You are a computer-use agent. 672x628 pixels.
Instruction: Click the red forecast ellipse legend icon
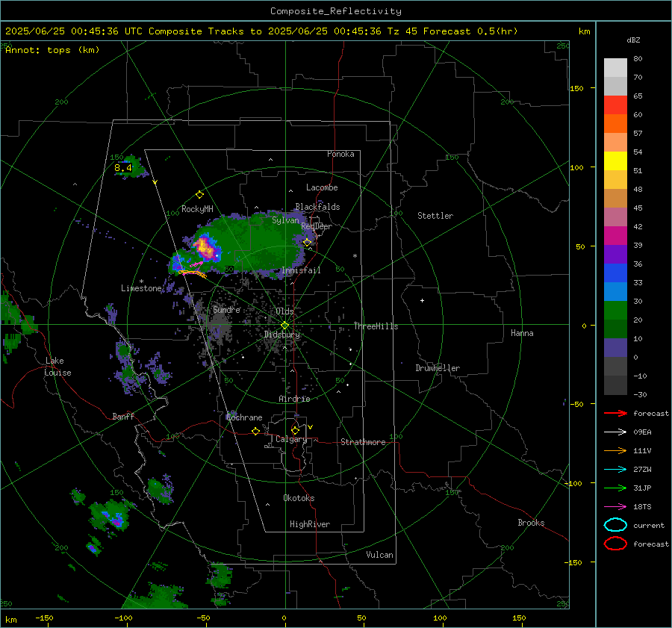pyautogui.click(x=615, y=544)
